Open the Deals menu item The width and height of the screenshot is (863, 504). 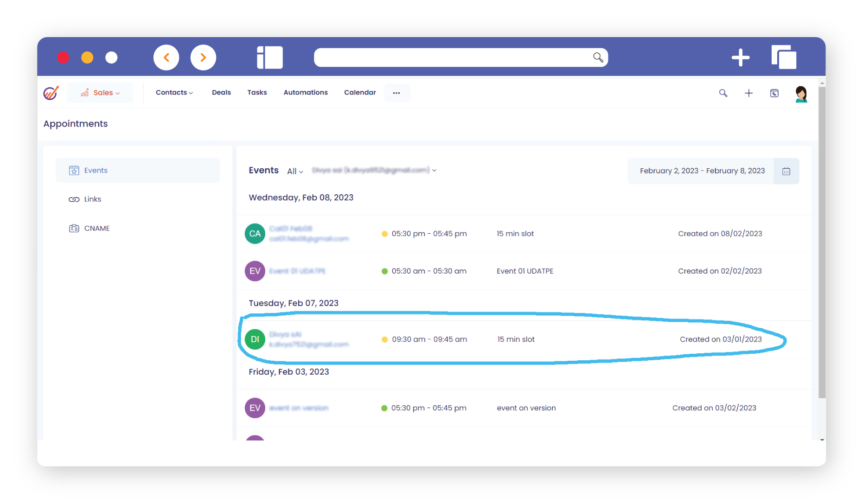[221, 93]
